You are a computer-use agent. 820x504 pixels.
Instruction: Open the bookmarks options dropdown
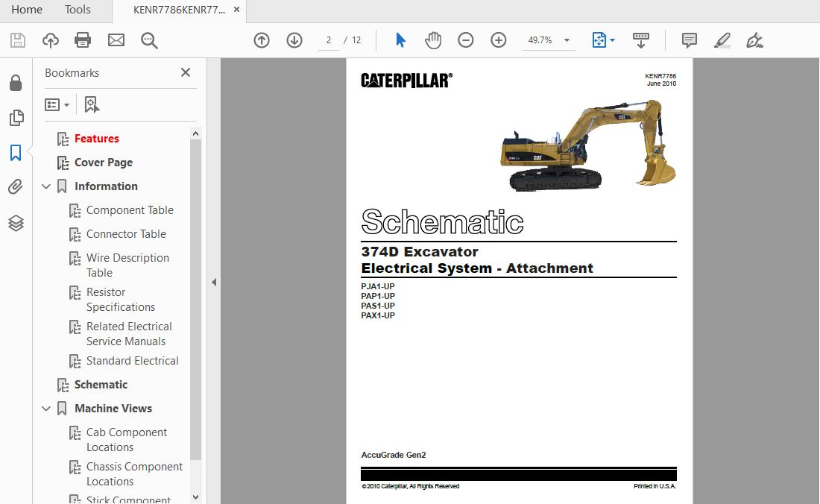click(x=57, y=105)
